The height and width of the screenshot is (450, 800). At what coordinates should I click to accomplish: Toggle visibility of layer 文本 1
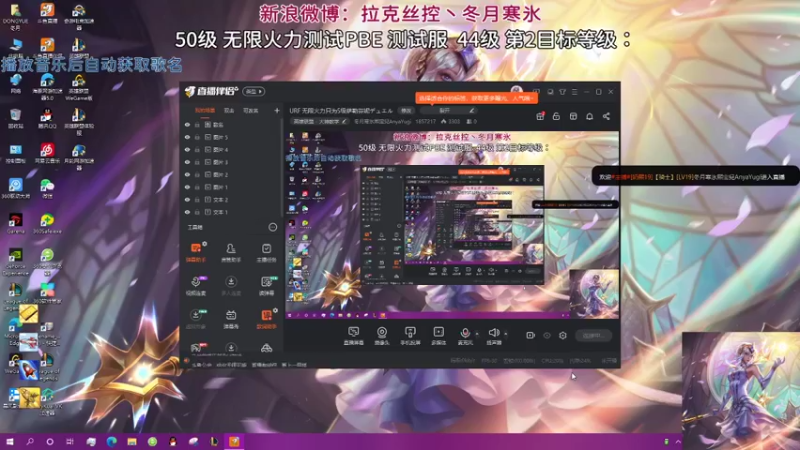tap(187, 212)
